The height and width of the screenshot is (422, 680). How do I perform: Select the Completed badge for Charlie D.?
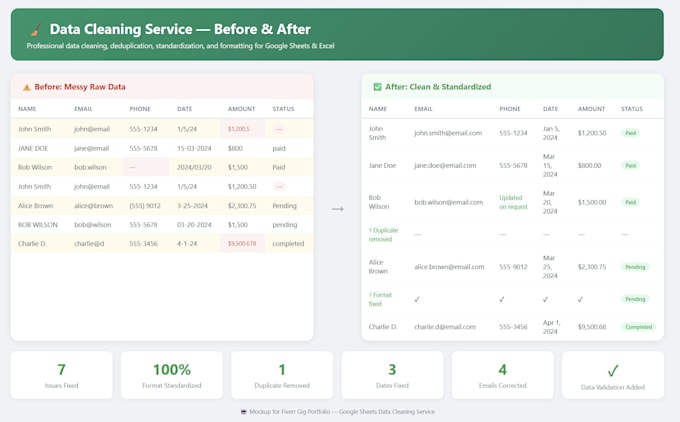click(638, 327)
